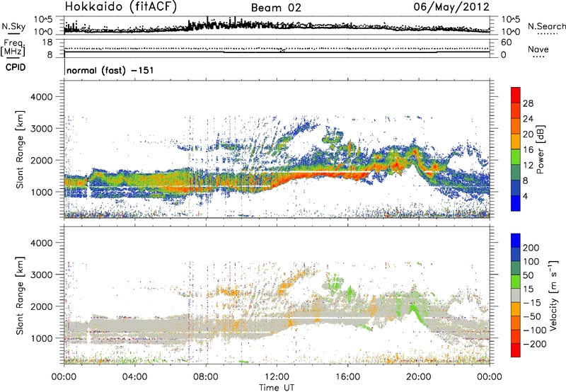Viewport: 566px width, 392px height.
Task: Click the '20:00' time axis label
Action: click(x=419, y=377)
